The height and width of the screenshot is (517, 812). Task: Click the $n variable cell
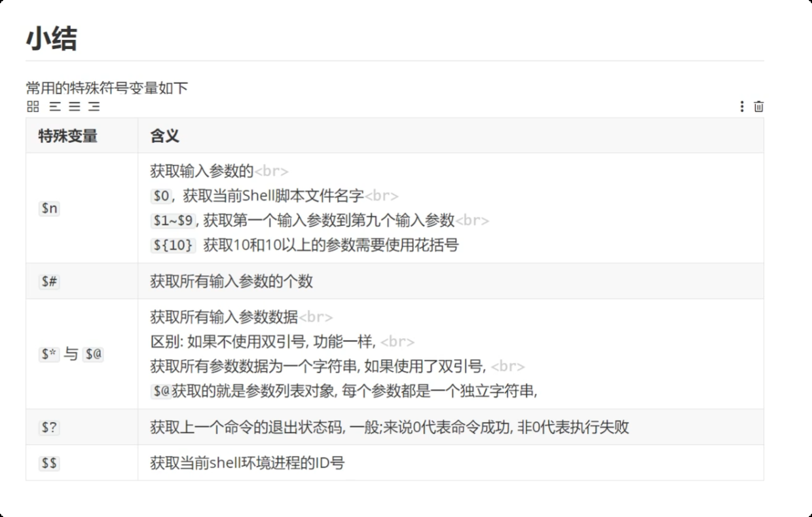(x=82, y=208)
